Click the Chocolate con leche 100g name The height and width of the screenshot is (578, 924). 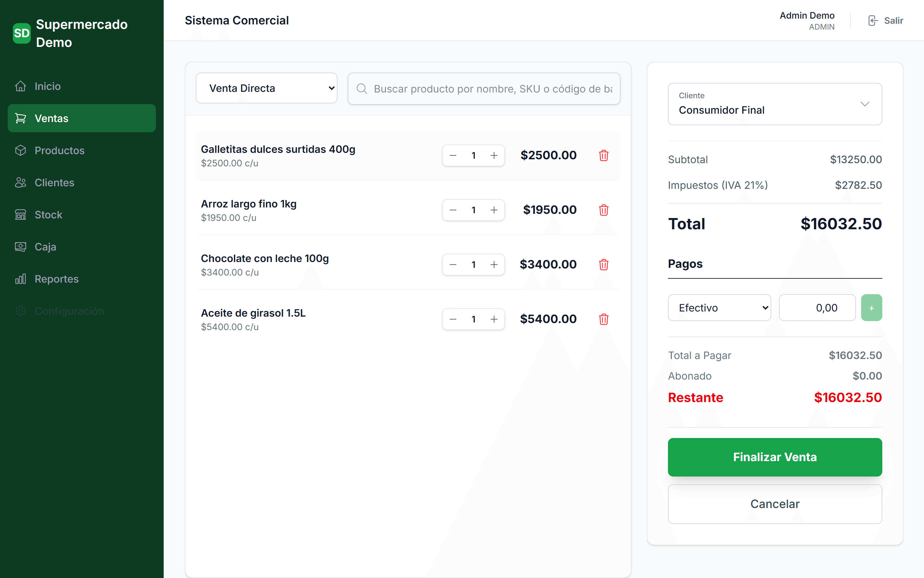265,259
